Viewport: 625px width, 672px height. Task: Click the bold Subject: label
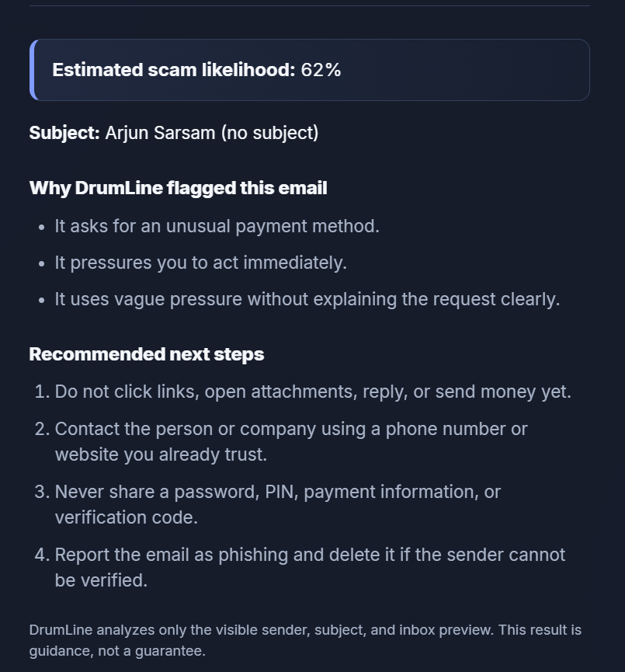click(64, 133)
